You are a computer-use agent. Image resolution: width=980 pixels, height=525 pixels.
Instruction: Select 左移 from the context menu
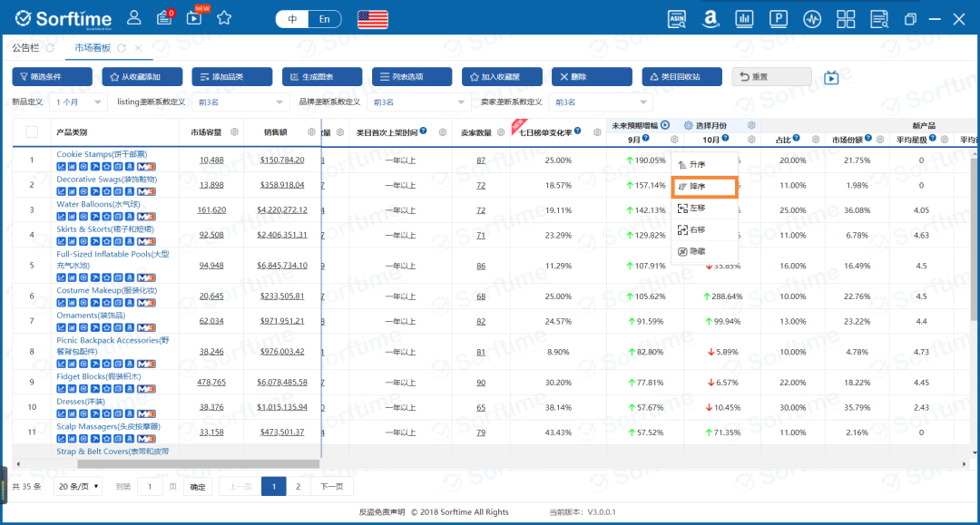pos(704,209)
